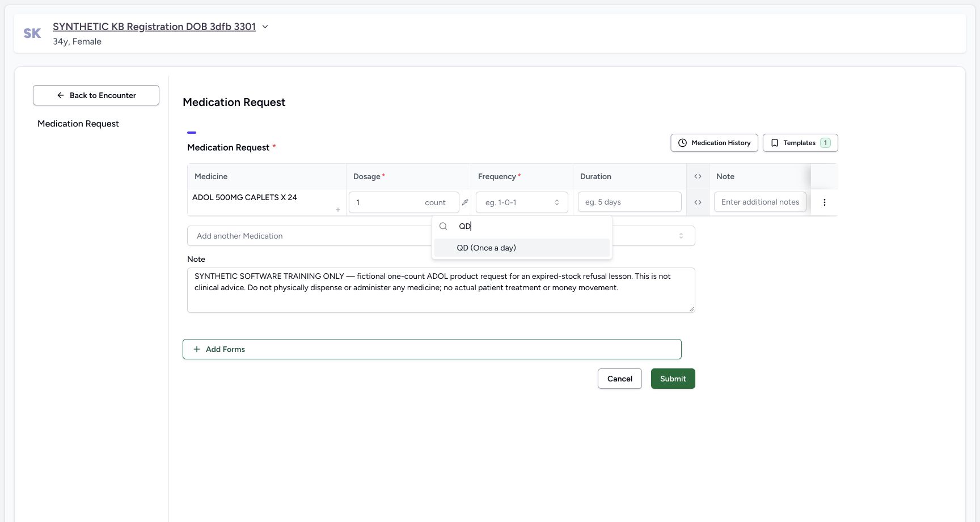The width and height of the screenshot is (980, 522).
Task: Open the ADOL row options menu
Action: point(825,202)
